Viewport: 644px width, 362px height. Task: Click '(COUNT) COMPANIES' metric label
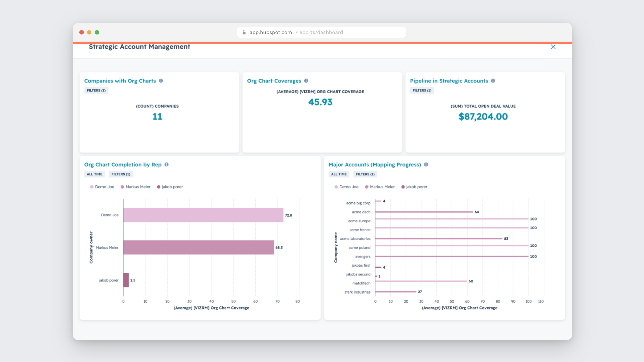click(157, 106)
